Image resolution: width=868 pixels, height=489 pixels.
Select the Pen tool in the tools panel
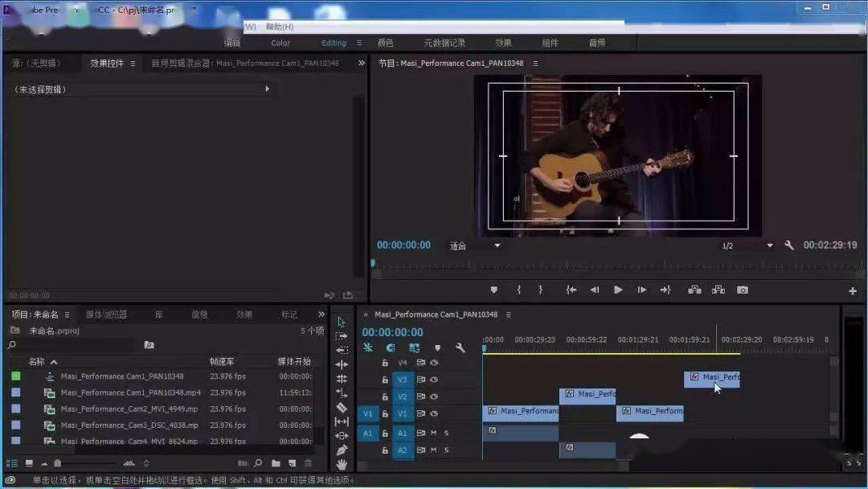(x=342, y=450)
